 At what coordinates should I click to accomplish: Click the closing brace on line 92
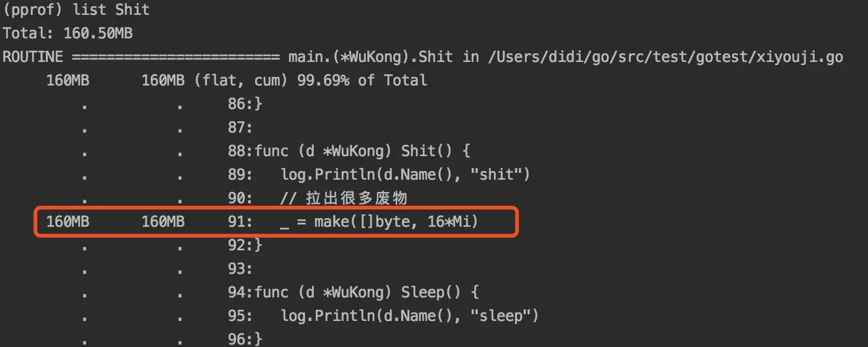(258, 245)
